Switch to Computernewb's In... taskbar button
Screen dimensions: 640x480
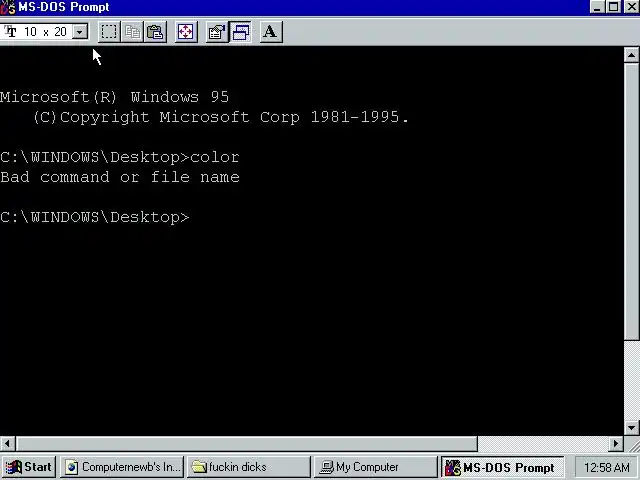click(x=122, y=467)
